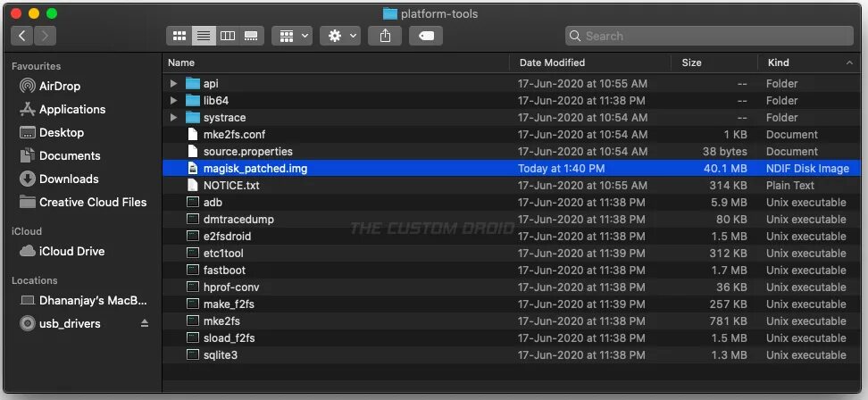This screenshot has height=400, width=868.
Task: Click the Today at 1:40 PM date cell
Action: tap(562, 169)
